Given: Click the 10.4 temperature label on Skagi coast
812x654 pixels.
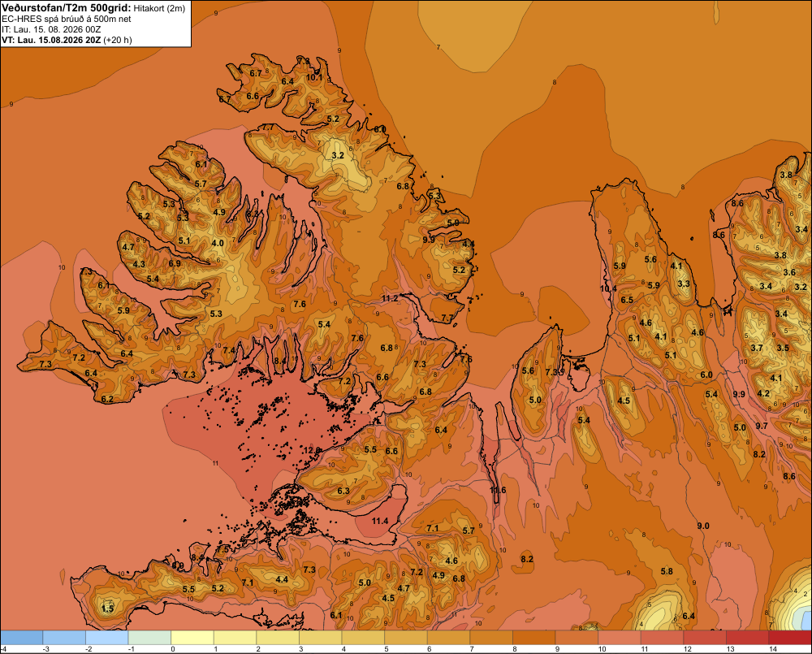Looking at the screenshot, I should tap(608, 288).
